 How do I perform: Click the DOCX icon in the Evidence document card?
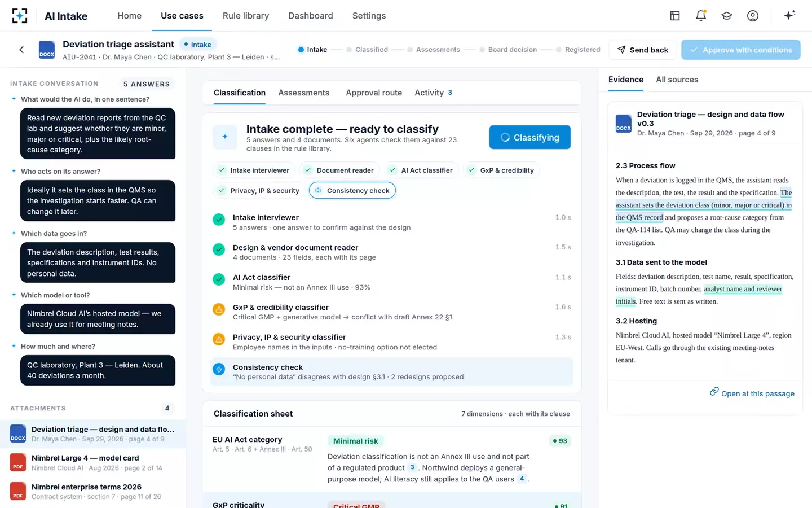[x=624, y=124]
